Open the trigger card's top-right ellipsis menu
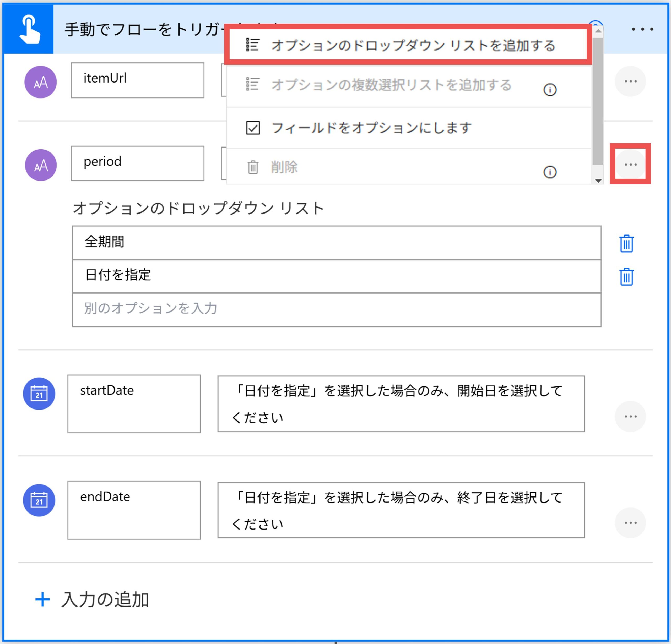This screenshot has width=671, height=644. (642, 29)
